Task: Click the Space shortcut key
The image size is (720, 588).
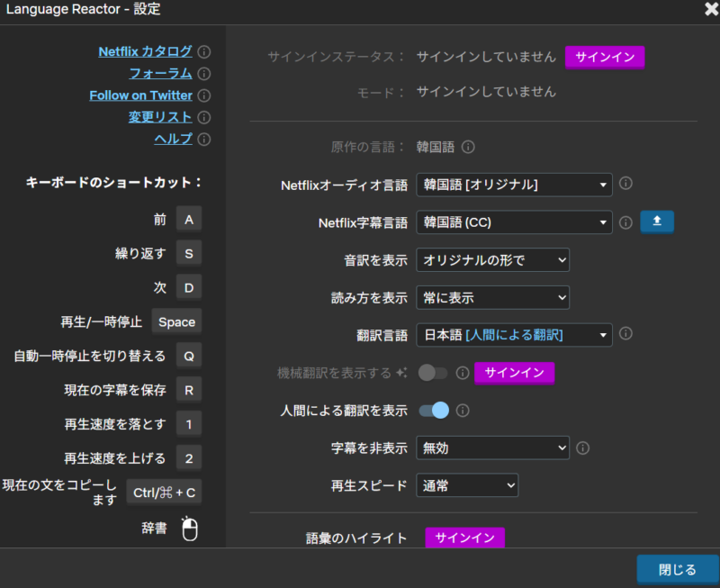Action: [x=176, y=322]
